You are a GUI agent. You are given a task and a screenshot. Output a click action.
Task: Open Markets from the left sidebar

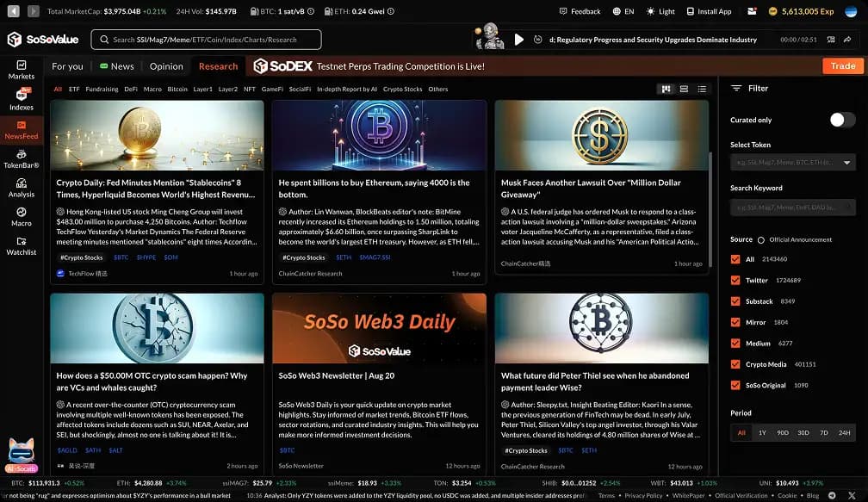click(x=22, y=70)
